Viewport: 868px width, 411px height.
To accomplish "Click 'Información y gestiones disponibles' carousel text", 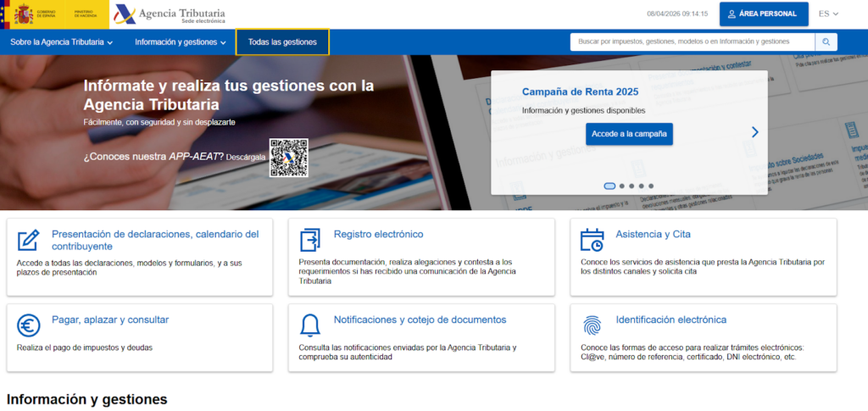I will (583, 111).
